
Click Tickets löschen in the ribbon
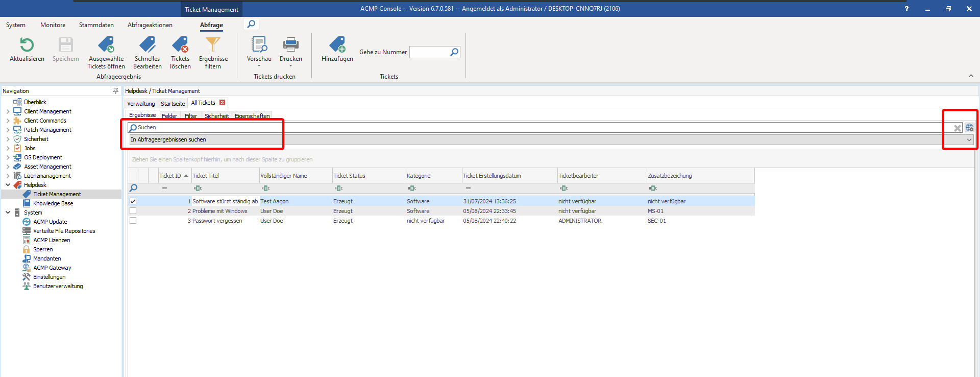tap(180, 45)
